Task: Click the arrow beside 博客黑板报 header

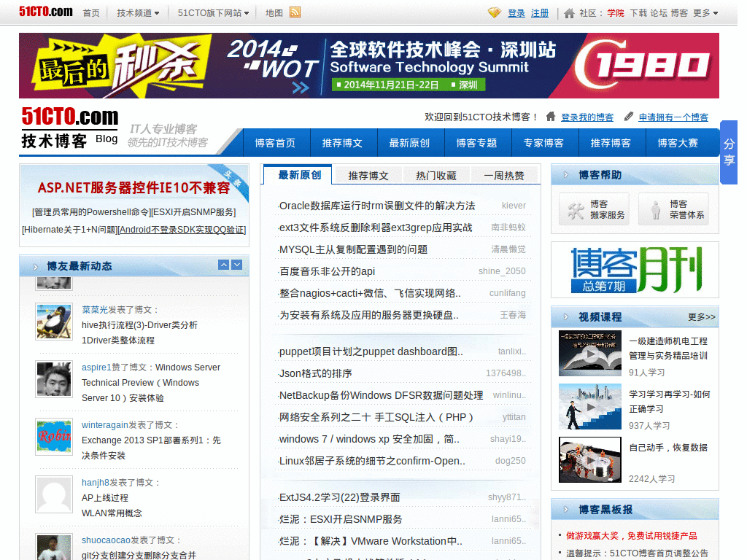Action: tap(565, 510)
